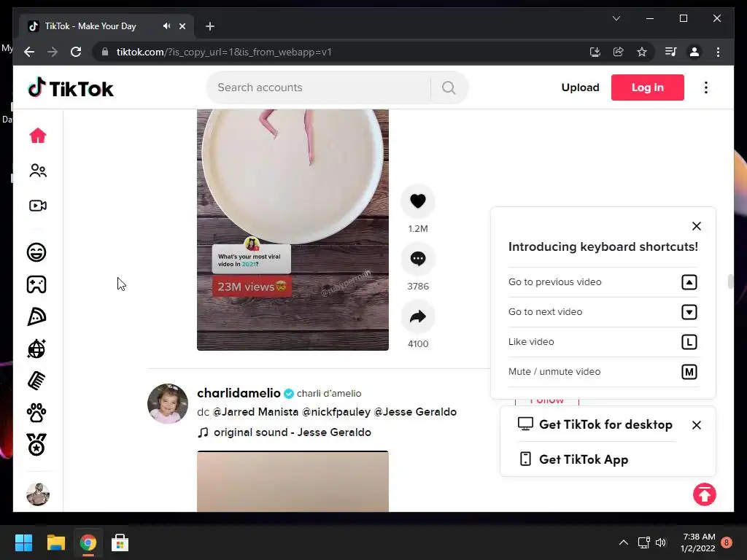Open Chrome media controls icon
Viewport: 747px width, 560px height.
coord(671,52)
